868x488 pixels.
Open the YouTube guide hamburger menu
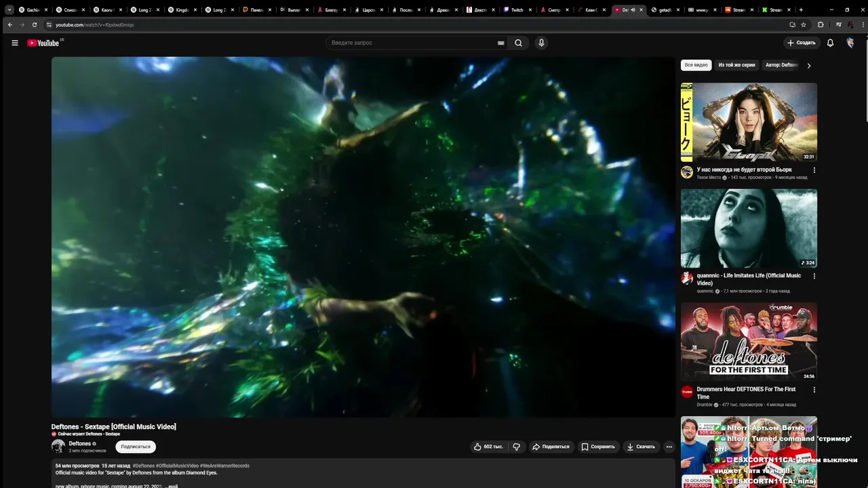pyautogui.click(x=15, y=43)
